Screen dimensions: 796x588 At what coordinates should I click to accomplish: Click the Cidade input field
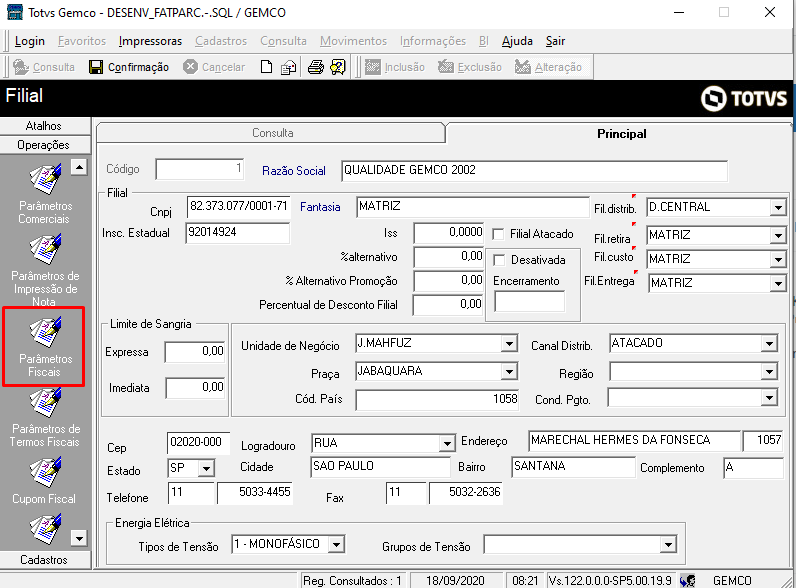pyautogui.click(x=380, y=467)
